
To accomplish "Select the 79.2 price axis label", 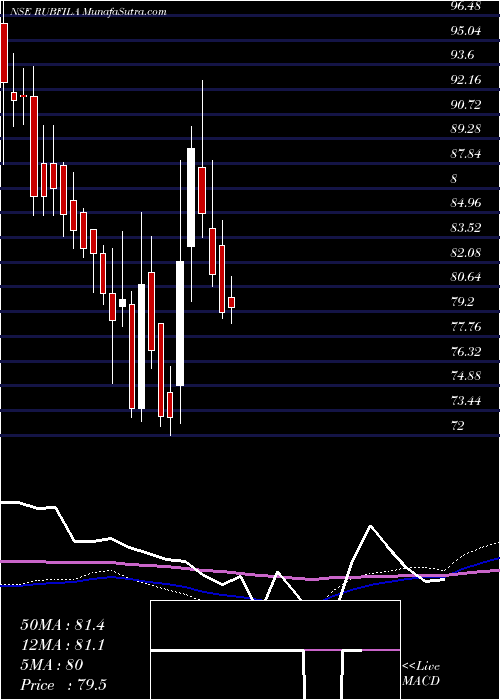I will point(464,302).
